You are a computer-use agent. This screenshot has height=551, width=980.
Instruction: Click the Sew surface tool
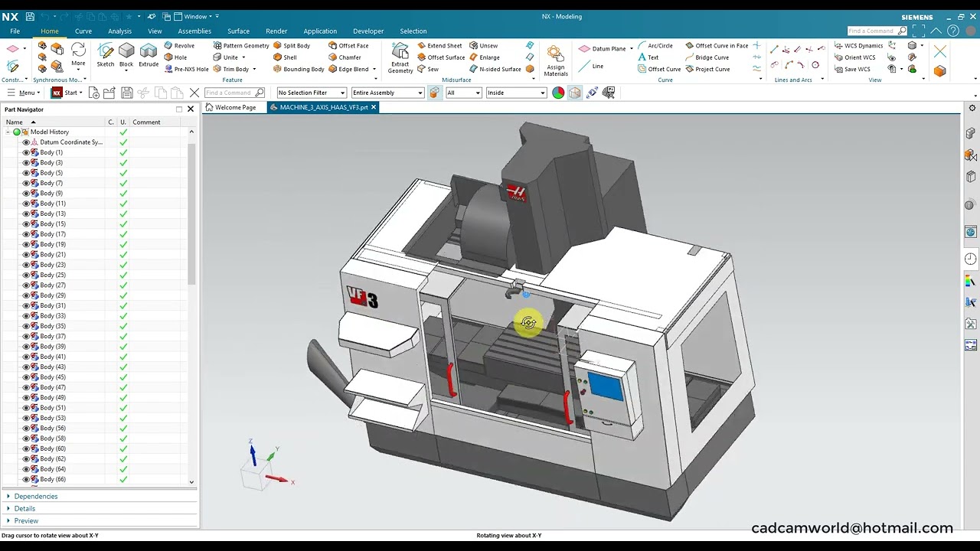coord(428,69)
